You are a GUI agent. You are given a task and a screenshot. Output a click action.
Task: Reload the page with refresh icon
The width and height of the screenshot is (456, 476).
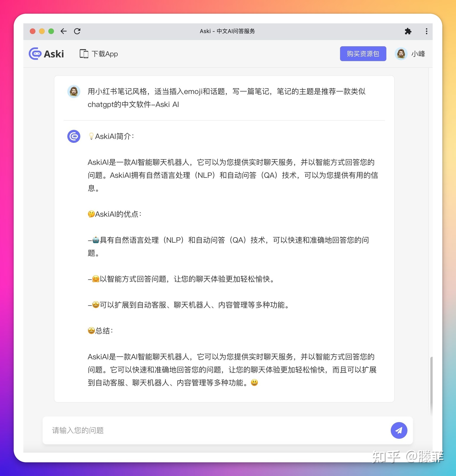click(x=77, y=31)
